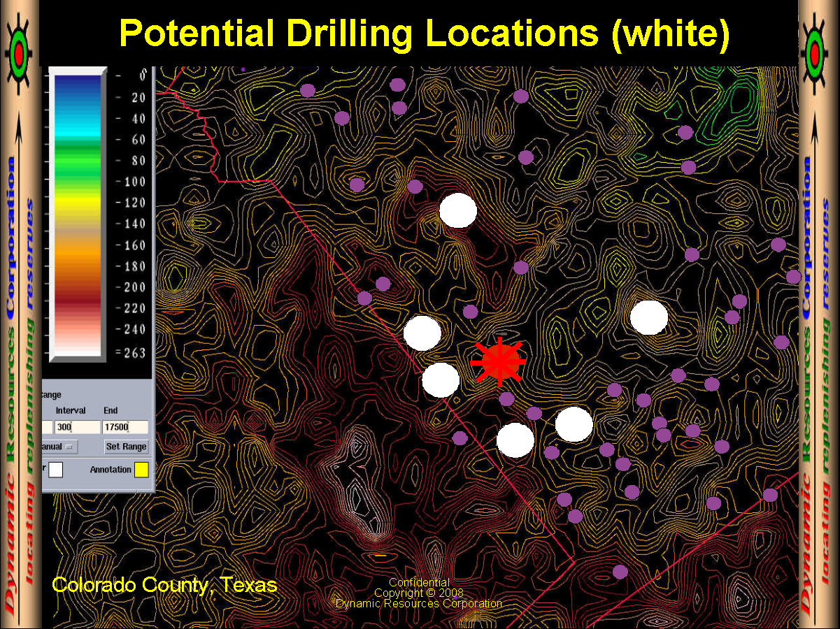This screenshot has width=840, height=629.
Task: Click the End field showing 17500
Action: click(125, 426)
